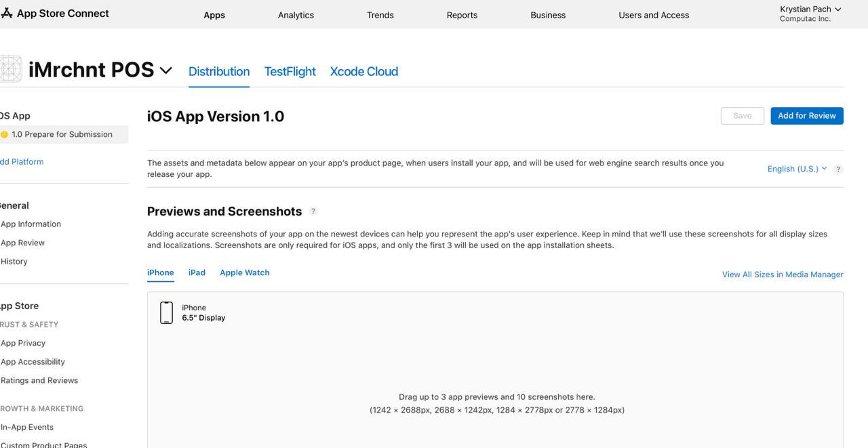868x448 pixels.
Task: Select Business in the top navigation
Action: pos(548,15)
